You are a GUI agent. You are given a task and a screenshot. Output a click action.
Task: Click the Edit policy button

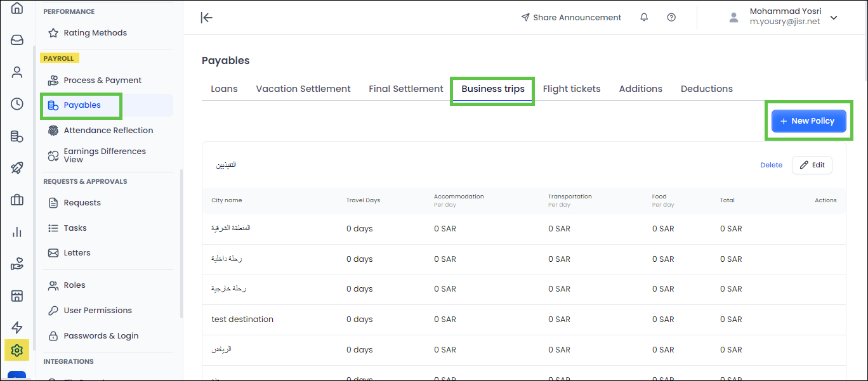(x=812, y=165)
